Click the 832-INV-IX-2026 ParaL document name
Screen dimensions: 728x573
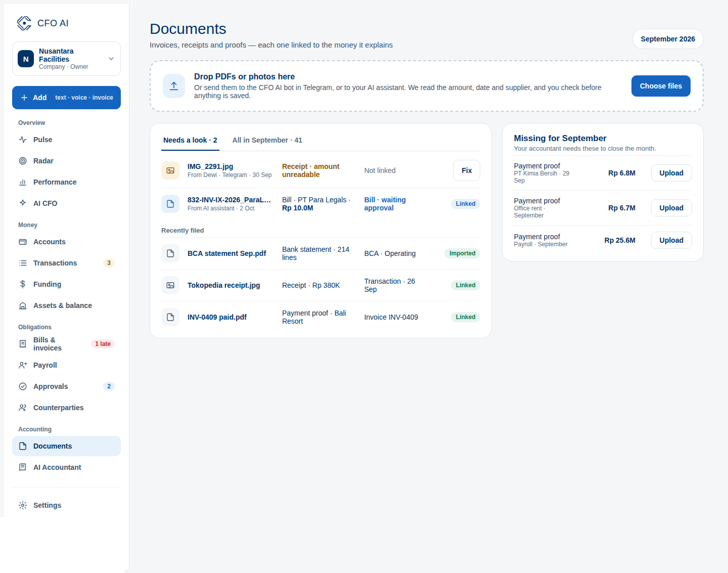229,200
